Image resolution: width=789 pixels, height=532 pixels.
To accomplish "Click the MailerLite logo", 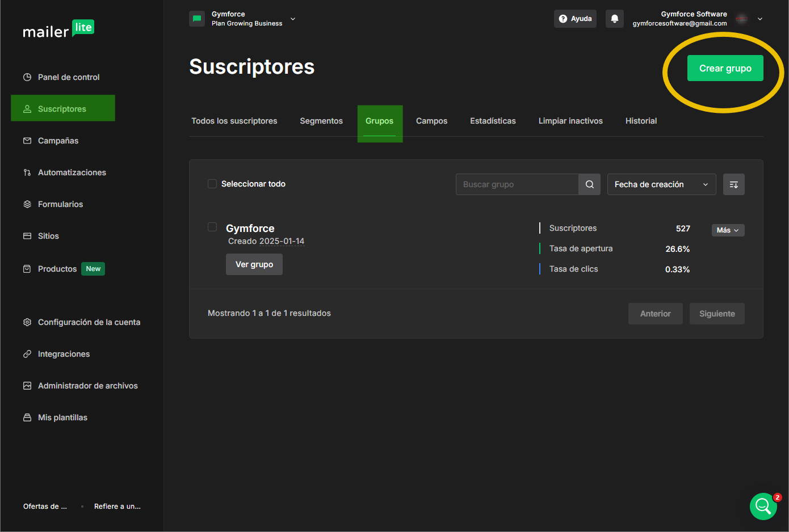I will (x=58, y=29).
